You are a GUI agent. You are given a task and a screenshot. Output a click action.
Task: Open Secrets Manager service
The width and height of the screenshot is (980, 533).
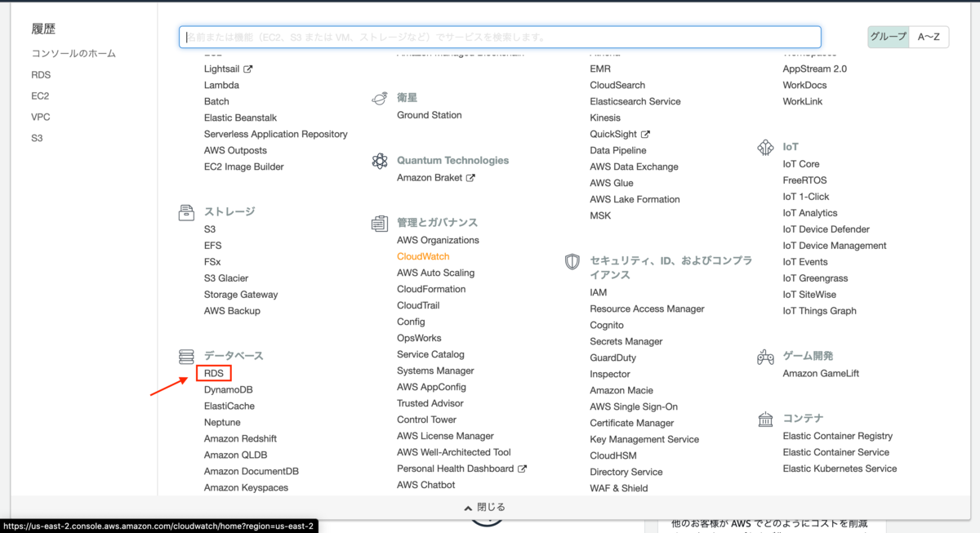(x=626, y=341)
